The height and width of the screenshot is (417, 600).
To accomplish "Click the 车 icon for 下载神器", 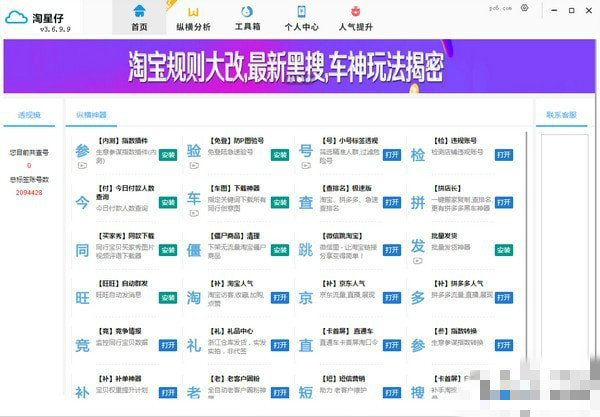I will click(194, 199).
